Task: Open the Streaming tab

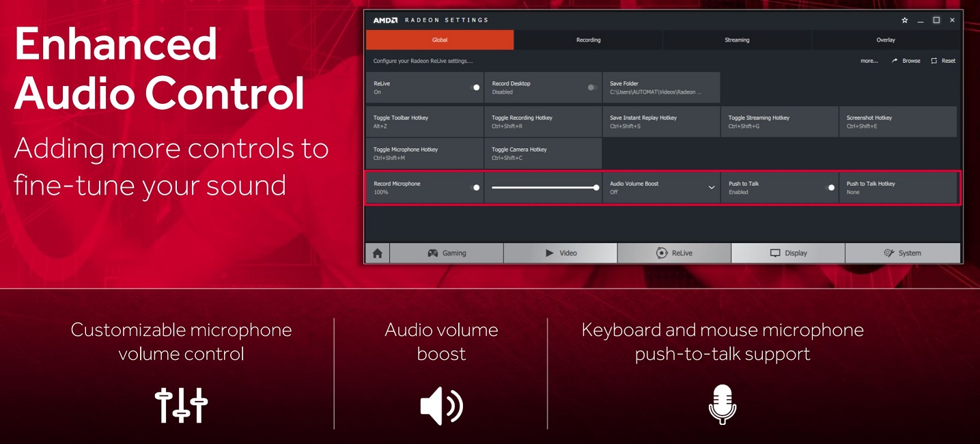Action: (737, 40)
